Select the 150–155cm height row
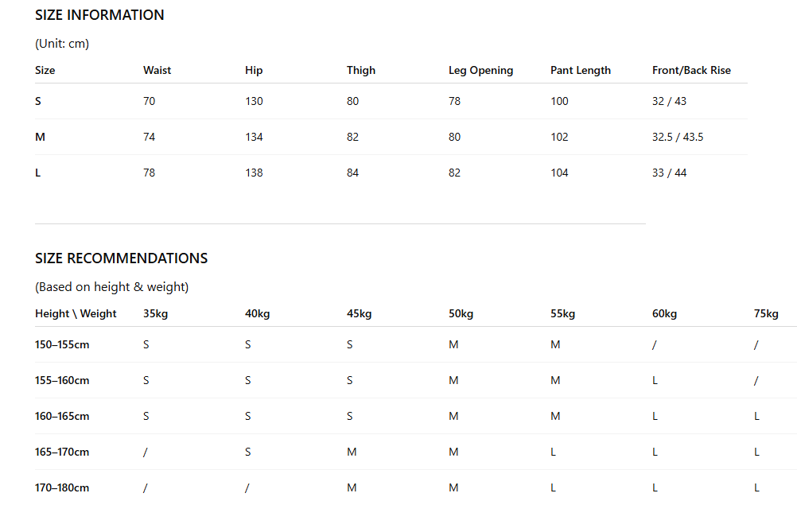The height and width of the screenshot is (532, 797). [416, 344]
